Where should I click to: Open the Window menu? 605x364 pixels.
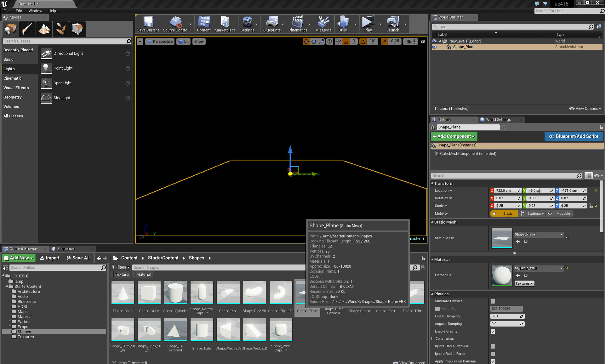[x=35, y=11]
